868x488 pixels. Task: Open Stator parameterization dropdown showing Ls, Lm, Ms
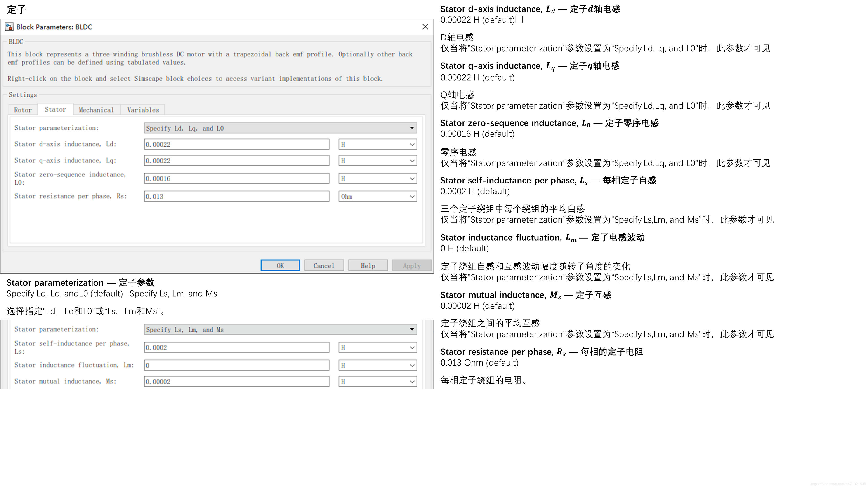coord(280,329)
